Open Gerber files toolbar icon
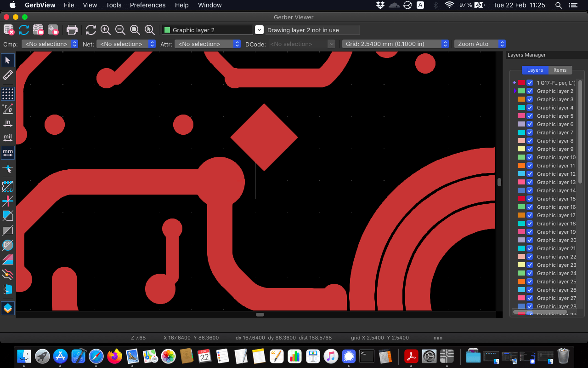 point(39,30)
